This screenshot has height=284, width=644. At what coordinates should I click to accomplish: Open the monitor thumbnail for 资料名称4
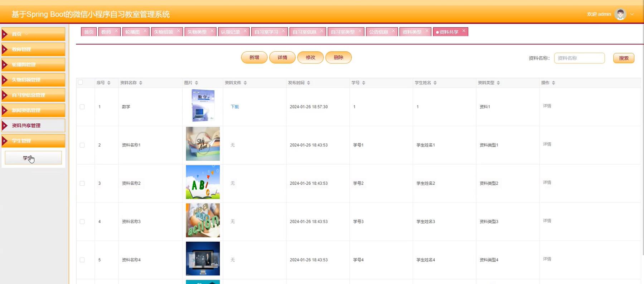203,259
